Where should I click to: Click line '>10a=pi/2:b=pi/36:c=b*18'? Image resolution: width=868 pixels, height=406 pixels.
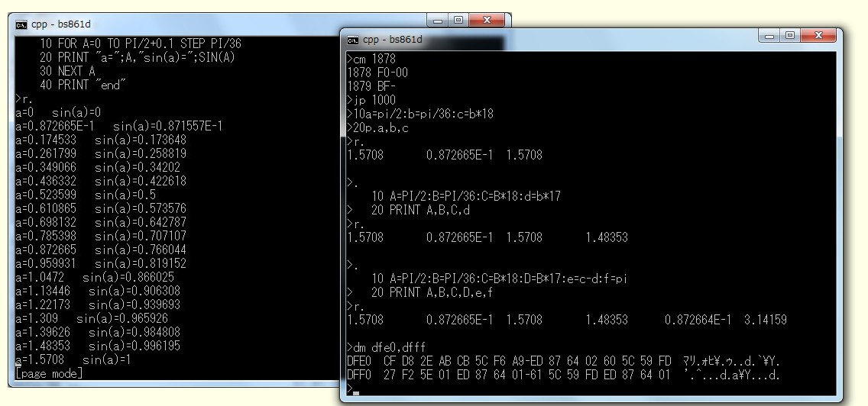point(420,114)
